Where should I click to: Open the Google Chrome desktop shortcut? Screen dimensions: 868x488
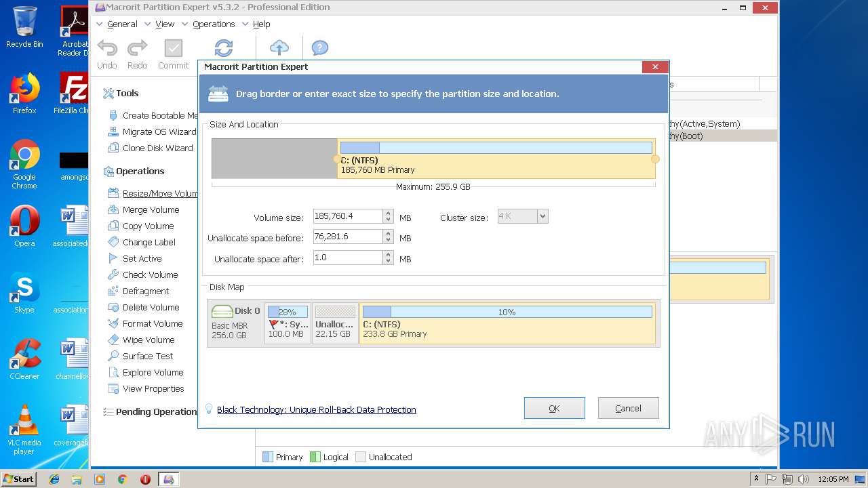pyautogui.click(x=24, y=165)
